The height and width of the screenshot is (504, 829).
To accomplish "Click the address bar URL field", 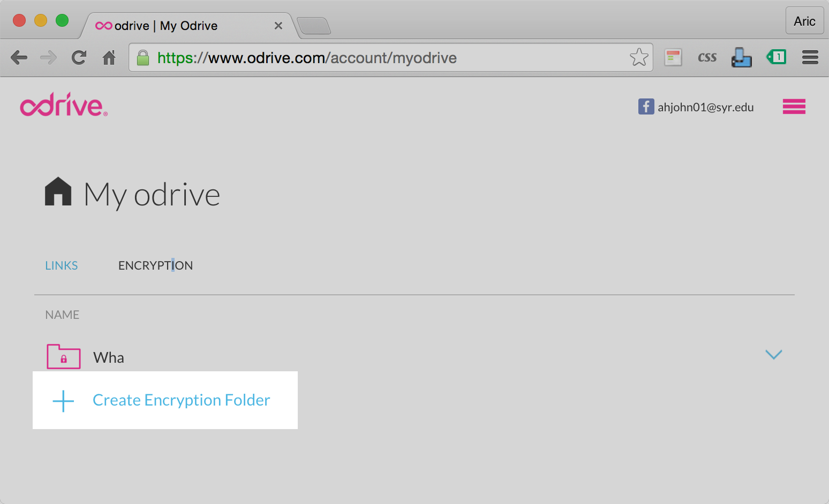I will (x=375, y=58).
